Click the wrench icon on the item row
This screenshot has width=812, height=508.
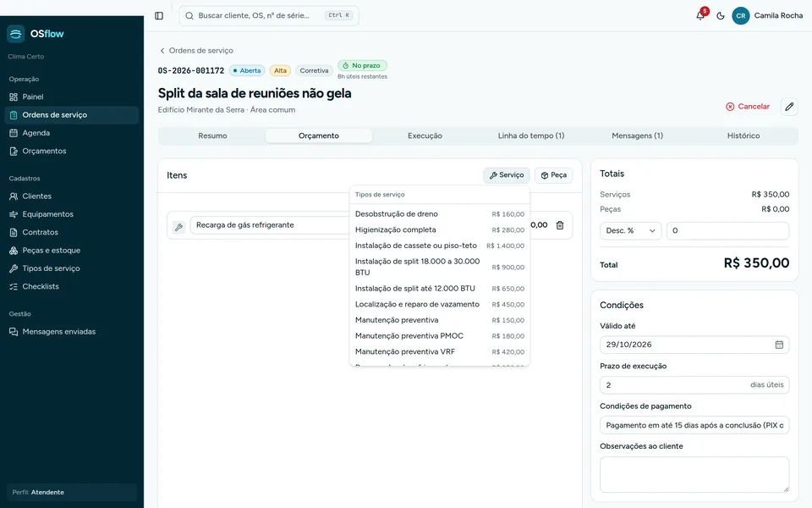pos(178,227)
